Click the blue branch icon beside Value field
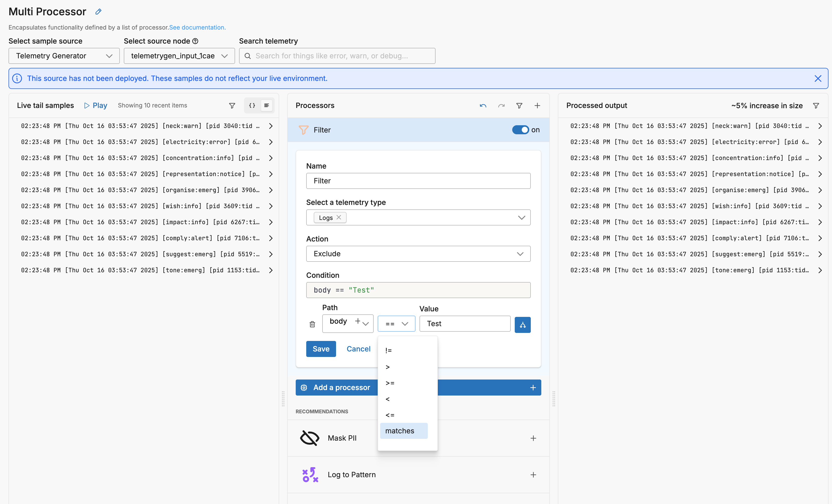The width and height of the screenshot is (832, 504). (522, 325)
